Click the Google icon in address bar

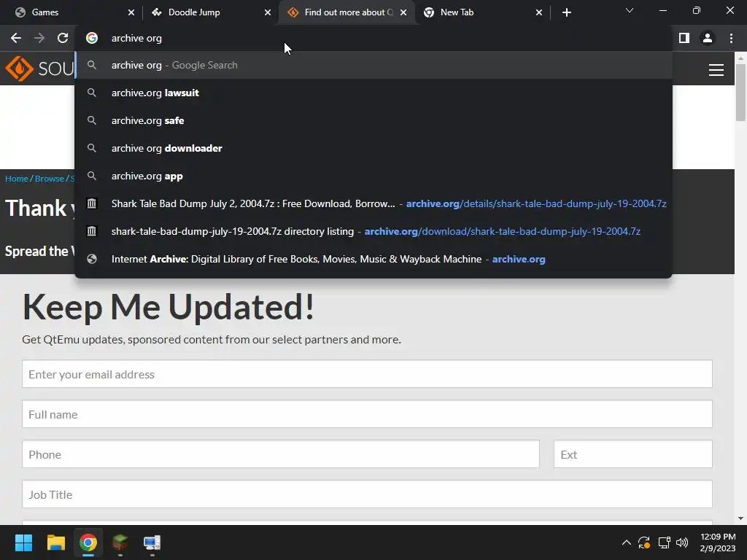pos(92,38)
